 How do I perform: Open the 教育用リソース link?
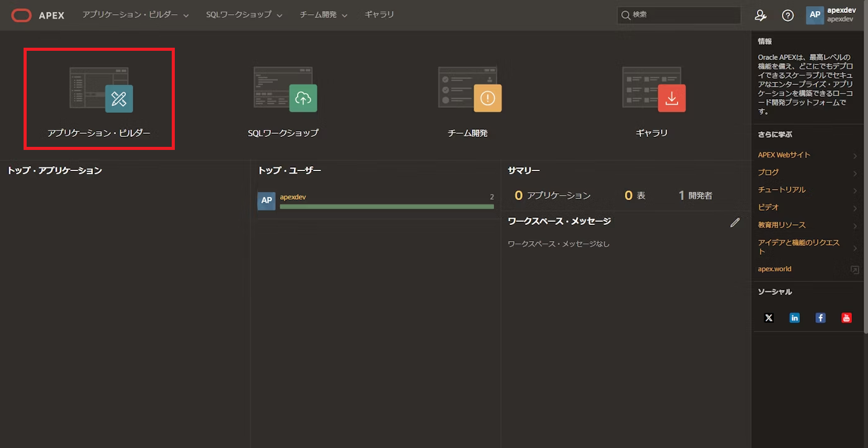pos(782,225)
